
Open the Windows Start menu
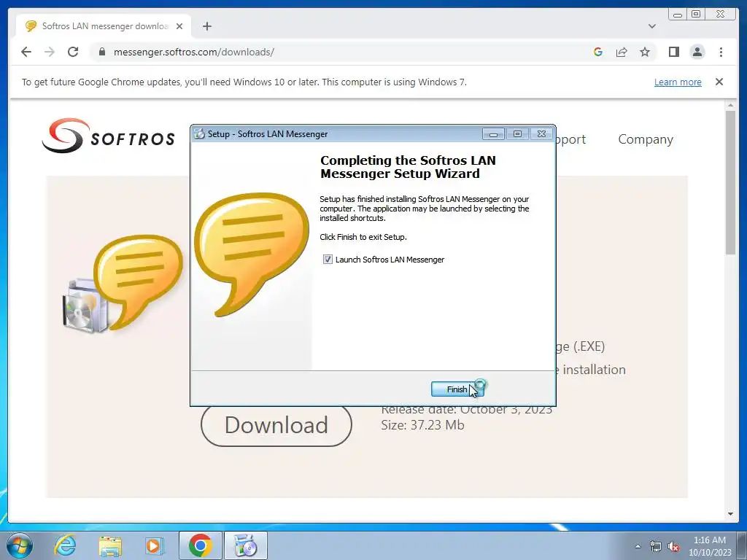20,545
